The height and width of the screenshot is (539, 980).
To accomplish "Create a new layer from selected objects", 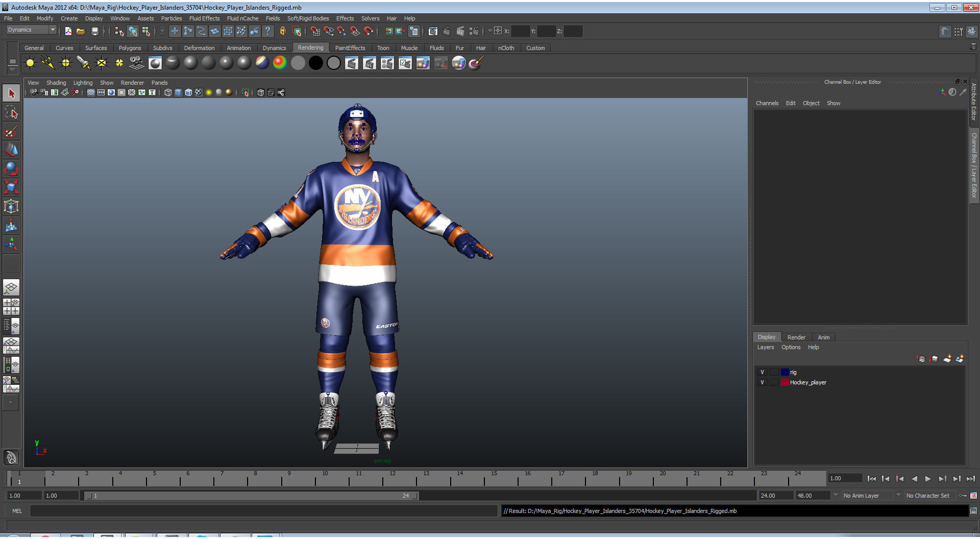I will click(x=960, y=359).
